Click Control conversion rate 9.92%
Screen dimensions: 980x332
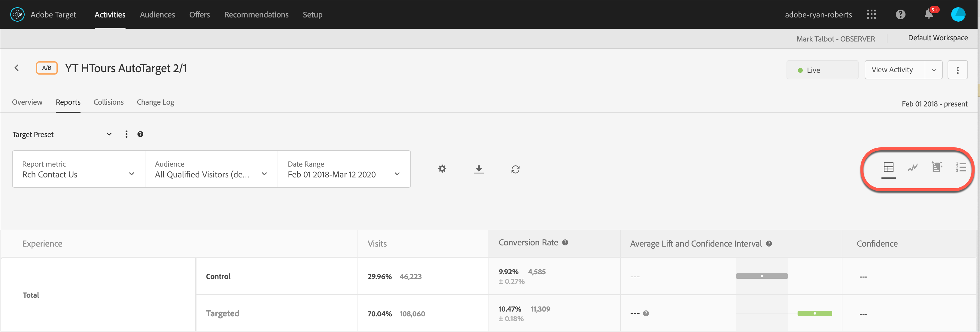508,272
